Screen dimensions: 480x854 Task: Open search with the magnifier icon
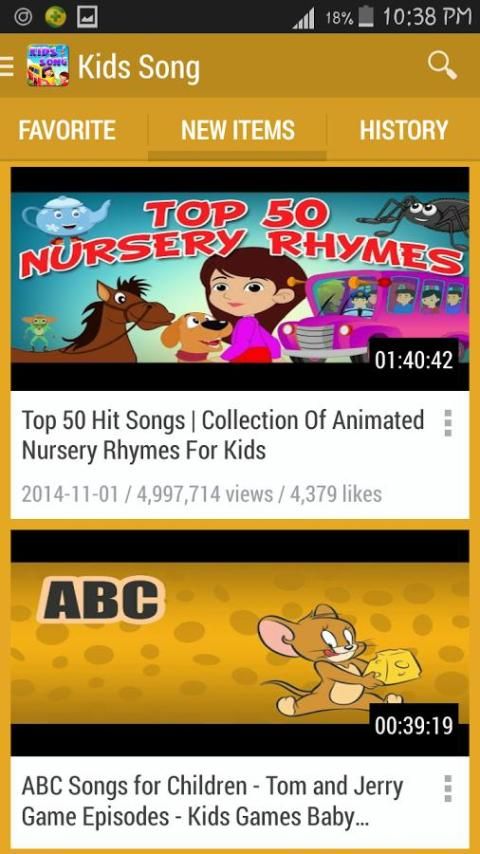(x=441, y=66)
